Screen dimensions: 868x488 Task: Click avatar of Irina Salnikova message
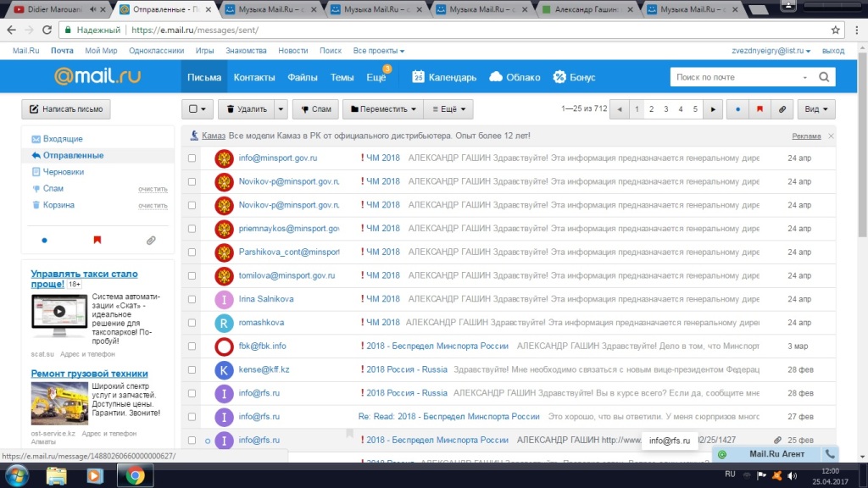224,299
